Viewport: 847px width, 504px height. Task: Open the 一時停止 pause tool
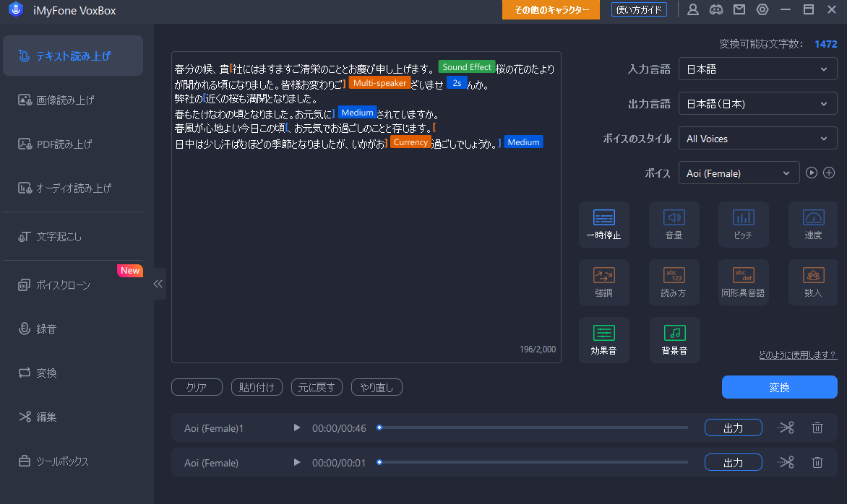[604, 225]
